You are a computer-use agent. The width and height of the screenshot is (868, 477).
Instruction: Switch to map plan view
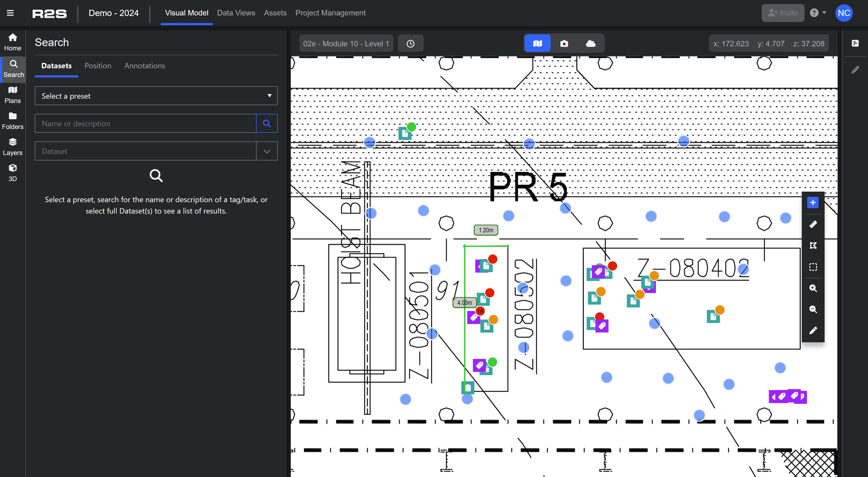(537, 43)
